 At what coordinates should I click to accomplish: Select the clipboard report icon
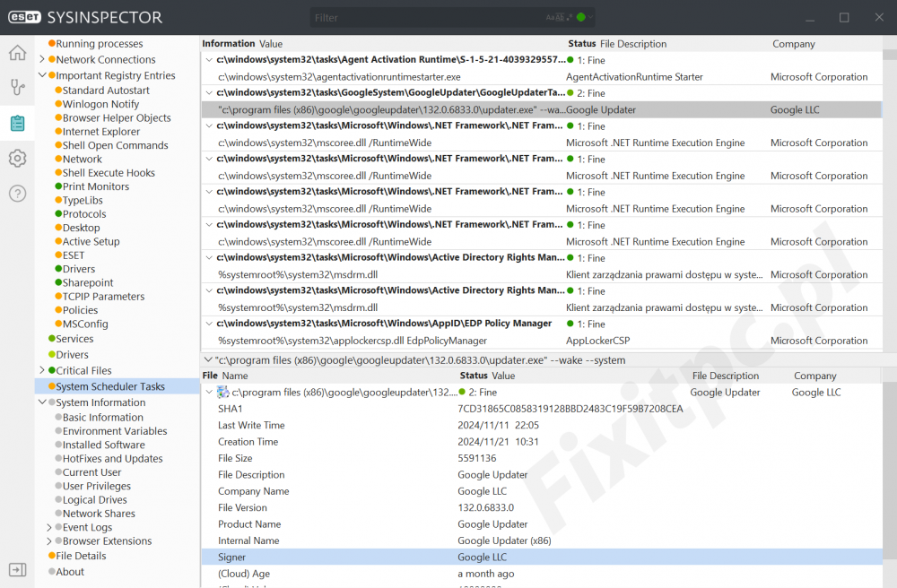coord(17,123)
